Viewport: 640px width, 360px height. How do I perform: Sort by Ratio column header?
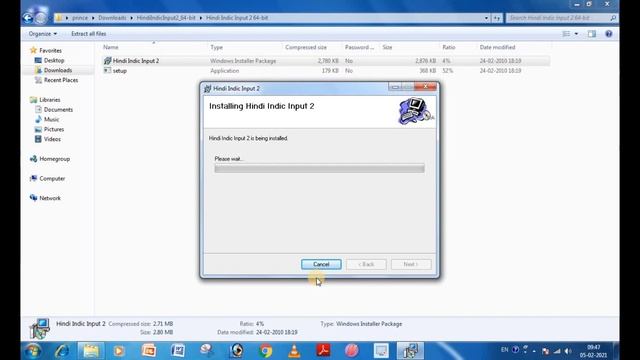pos(449,47)
